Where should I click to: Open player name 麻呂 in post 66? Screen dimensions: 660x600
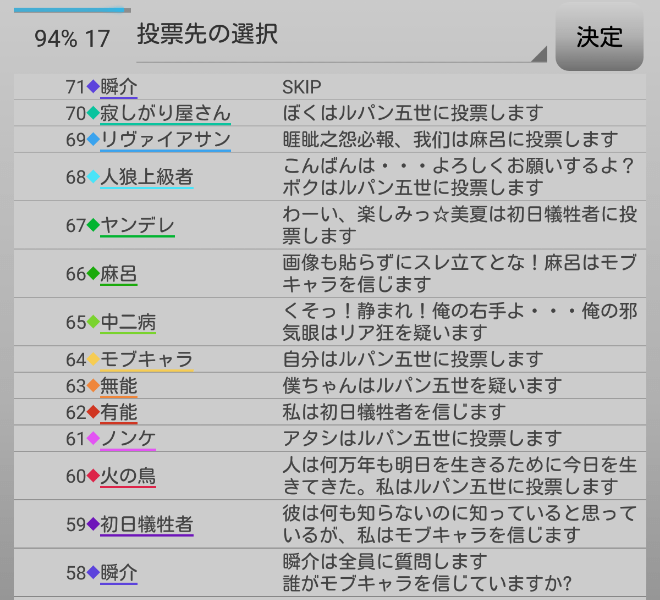(x=119, y=274)
